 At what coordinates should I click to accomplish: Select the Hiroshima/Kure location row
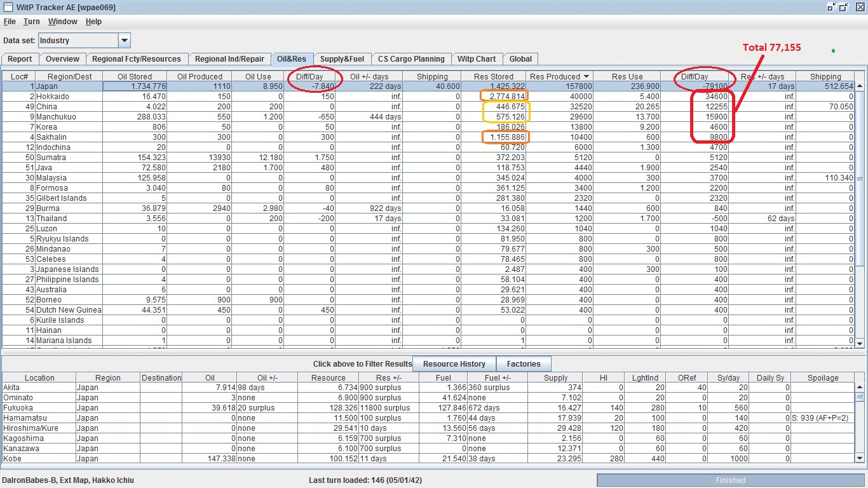tap(428, 428)
